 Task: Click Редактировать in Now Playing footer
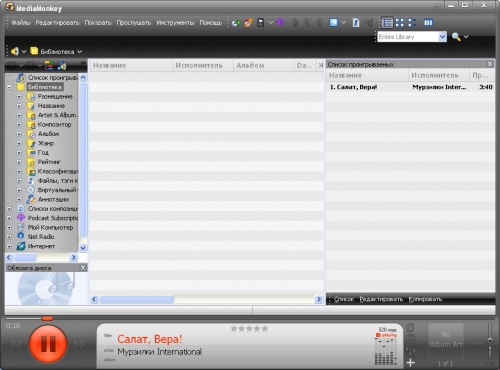(381, 299)
